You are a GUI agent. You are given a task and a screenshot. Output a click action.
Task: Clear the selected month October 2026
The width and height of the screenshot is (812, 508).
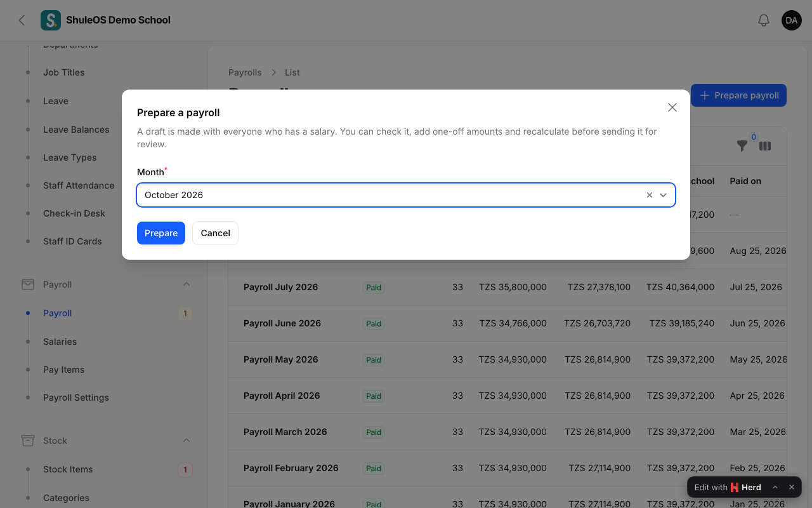coord(650,195)
